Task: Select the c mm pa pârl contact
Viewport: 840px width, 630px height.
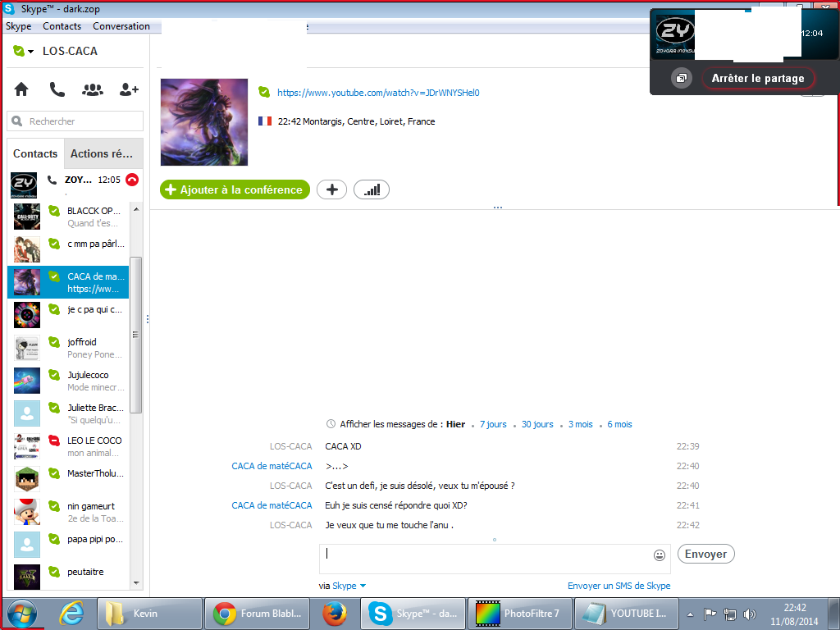Action: click(x=69, y=249)
